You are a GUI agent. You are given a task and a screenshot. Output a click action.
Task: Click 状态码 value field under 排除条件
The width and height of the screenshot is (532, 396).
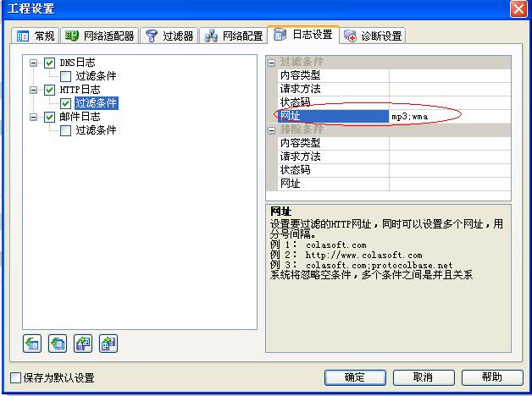450,171
